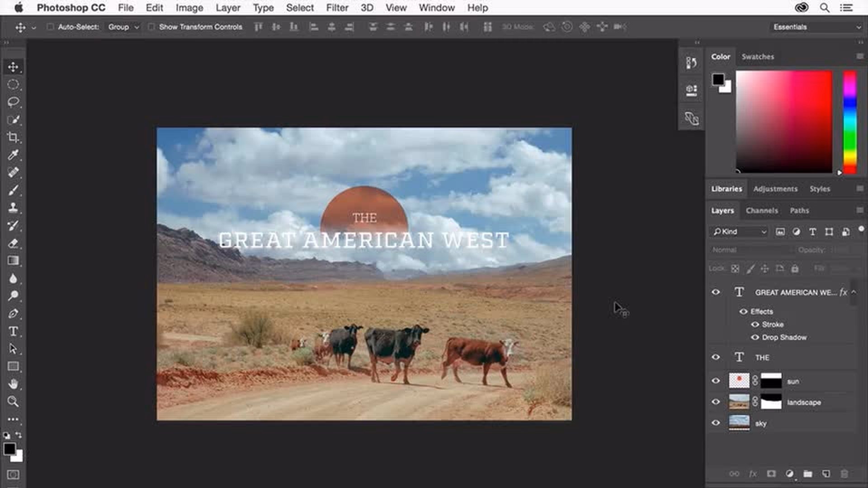The image size is (868, 488).
Task: Enable the Auto-Select checkbox
Action: (x=50, y=27)
